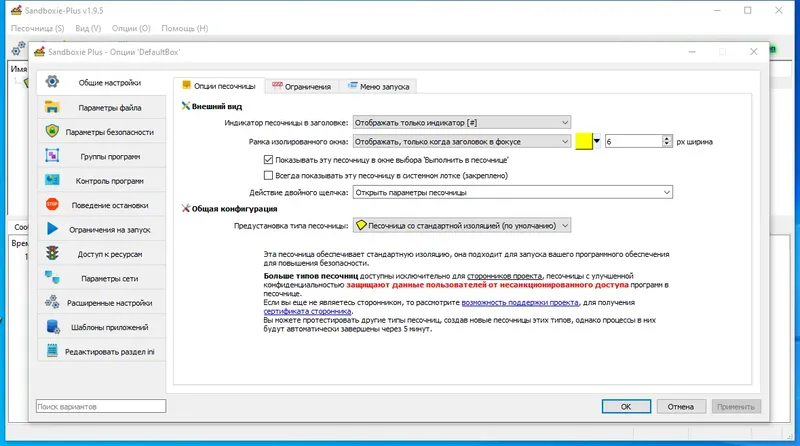Open the Вид (V) menu

point(88,29)
